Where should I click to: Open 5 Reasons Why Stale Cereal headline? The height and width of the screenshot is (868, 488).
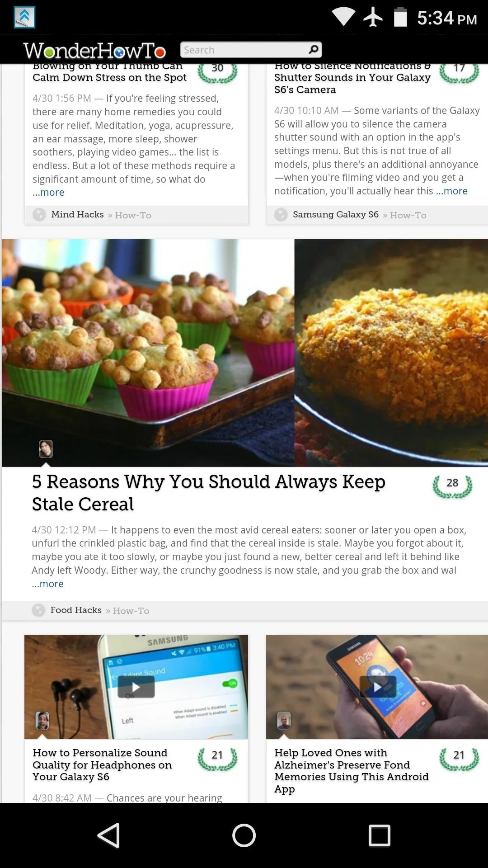pos(208,493)
